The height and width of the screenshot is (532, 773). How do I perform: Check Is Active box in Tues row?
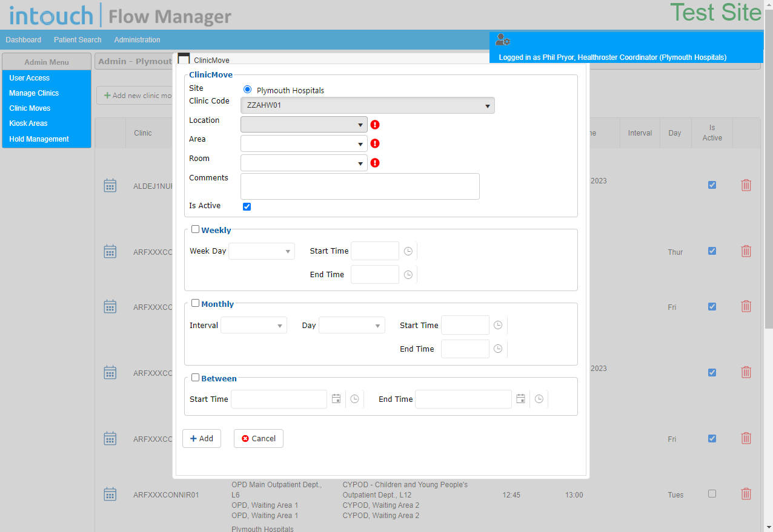712,494
